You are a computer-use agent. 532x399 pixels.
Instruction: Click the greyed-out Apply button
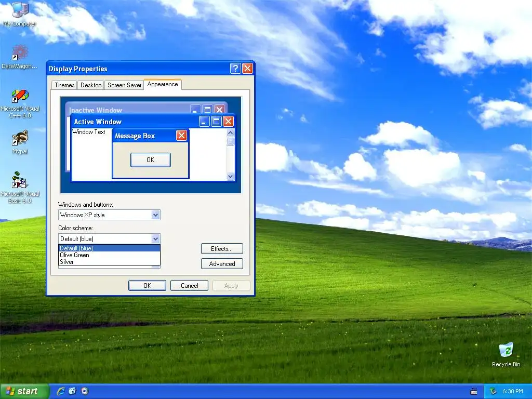(x=231, y=286)
